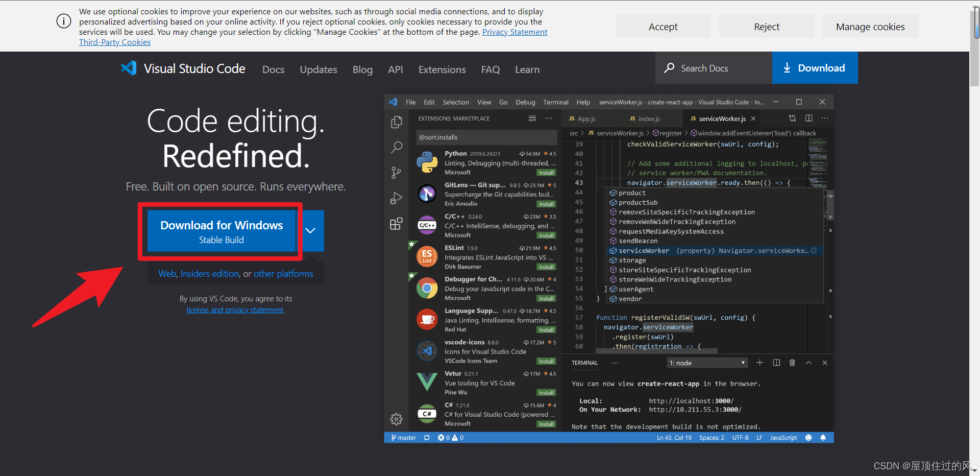This screenshot has width=980, height=476.
Task: Click the cookie notice info icon
Action: tap(64, 21)
